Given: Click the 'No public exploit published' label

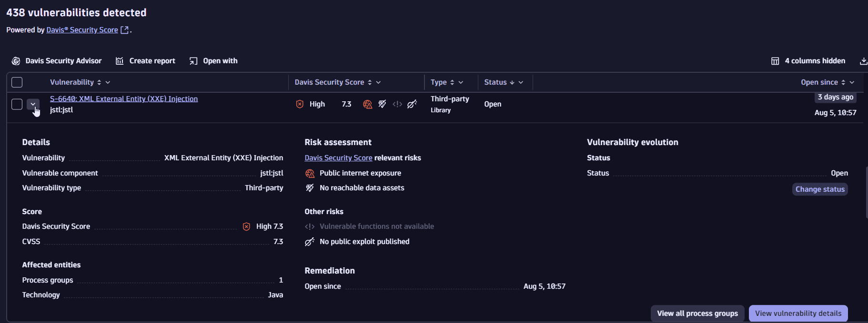Looking at the screenshot, I should [x=364, y=242].
